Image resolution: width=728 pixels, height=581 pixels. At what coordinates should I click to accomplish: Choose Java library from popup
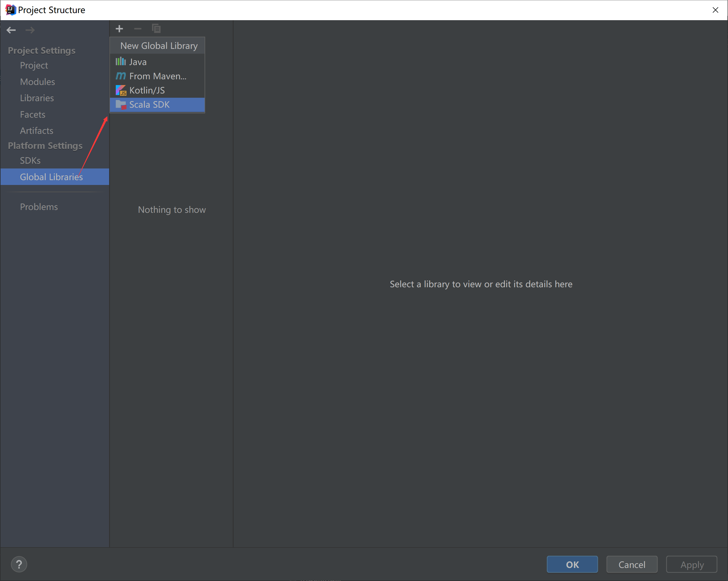point(138,62)
